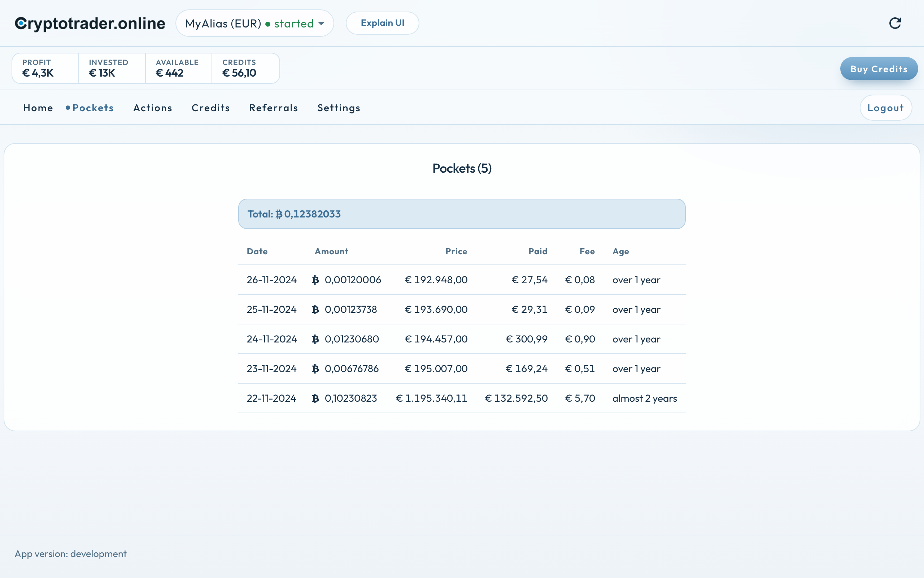The width and height of the screenshot is (924, 578).
Task: Open the Actions tab
Action: 153,108
